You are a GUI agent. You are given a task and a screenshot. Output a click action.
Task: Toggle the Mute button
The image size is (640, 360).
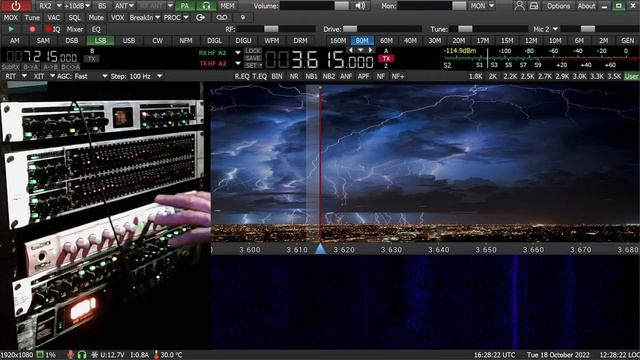[96, 18]
